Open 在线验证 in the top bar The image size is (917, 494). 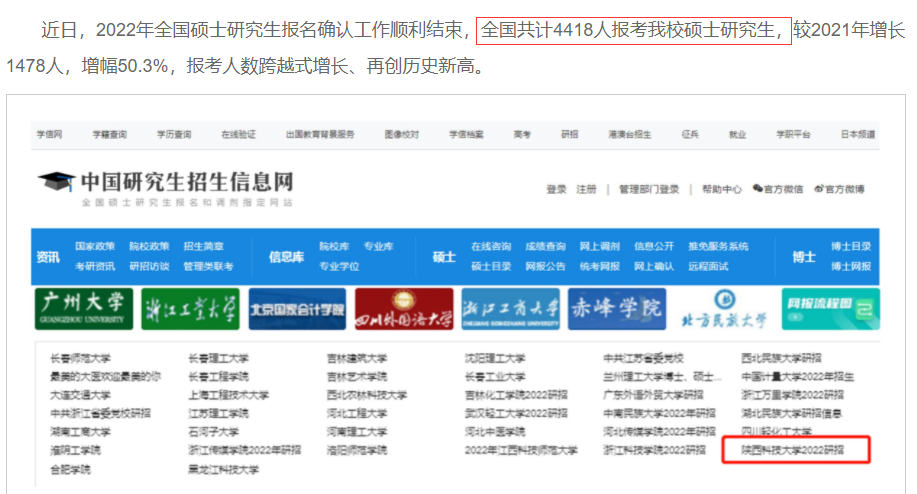pyautogui.click(x=239, y=134)
